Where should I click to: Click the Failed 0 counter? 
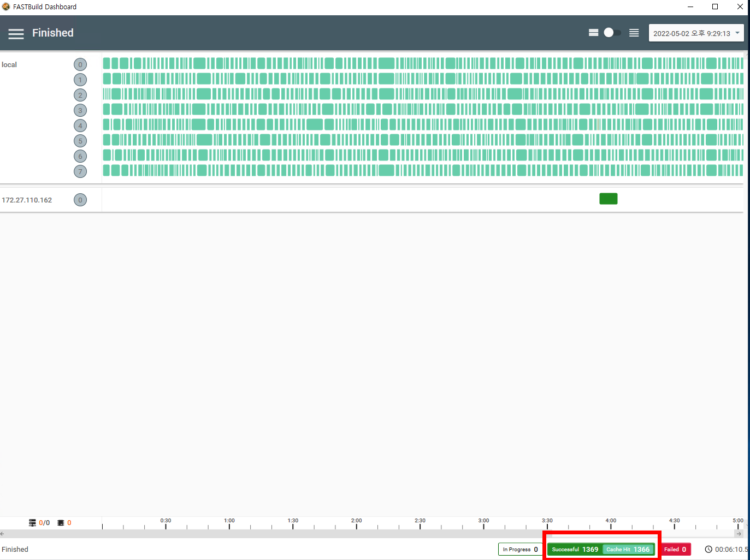click(675, 549)
